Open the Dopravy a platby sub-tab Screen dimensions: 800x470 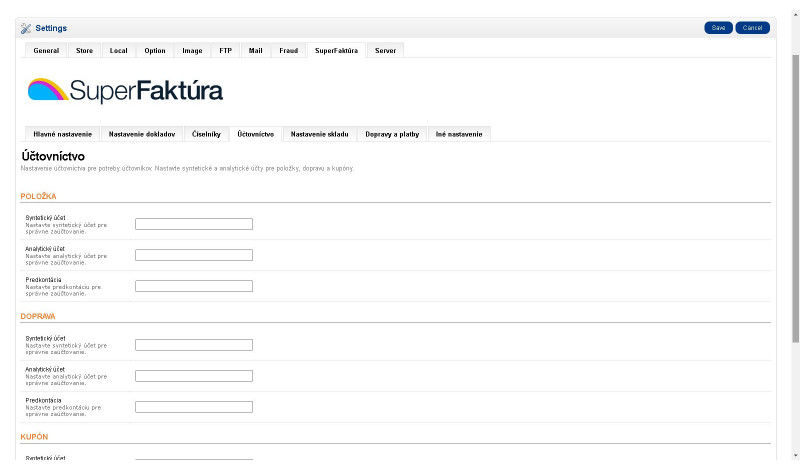coord(392,134)
